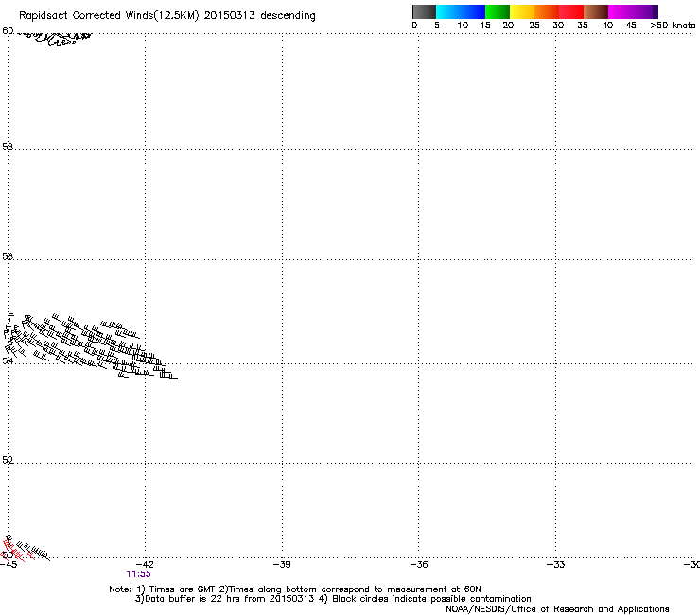Click the yellow 20-25 knots color swatch
The width and height of the screenshot is (700, 615).
pos(522,11)
